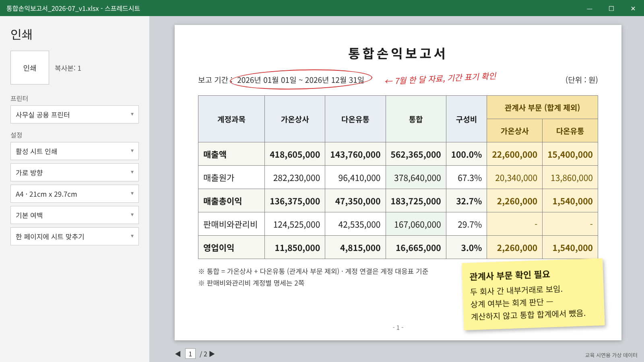Click the 복사본: 1 copies value
The width and height of the screenshot is (644, 362).
[68, 68]
